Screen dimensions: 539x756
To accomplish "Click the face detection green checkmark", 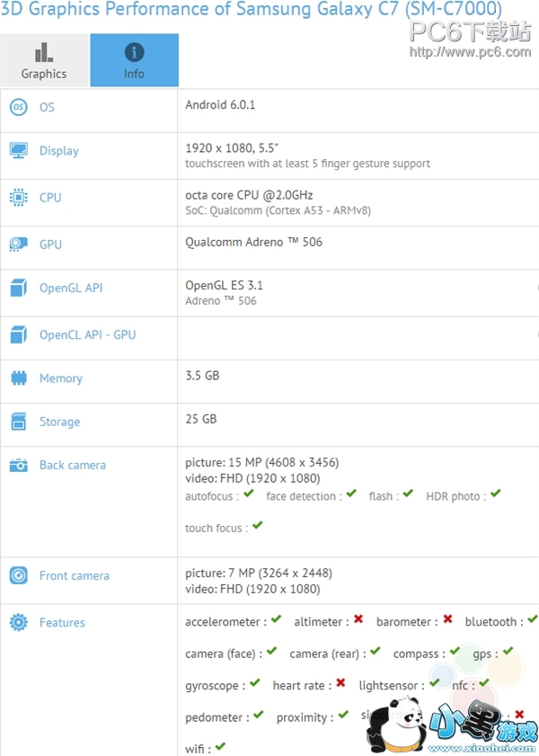I will (x=351, y=494).
